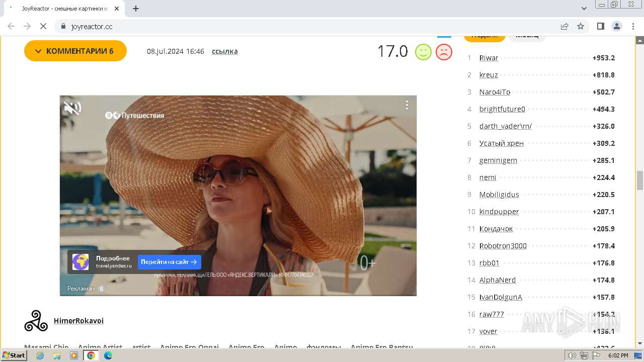Open HimerRokavoi user profile link
The image size is (644, 362).
click(x=78, y=321)
